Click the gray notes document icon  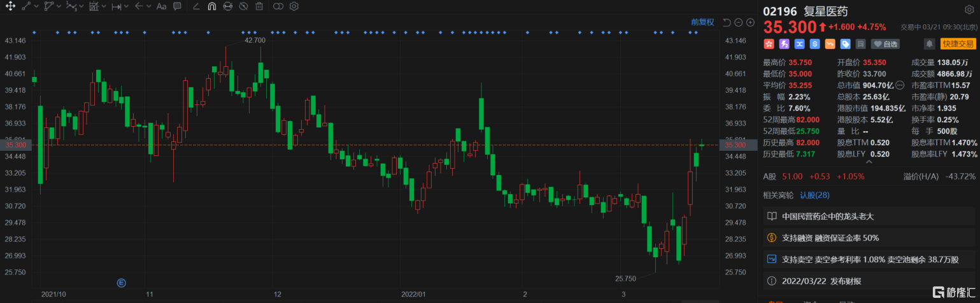coord(860,44)
